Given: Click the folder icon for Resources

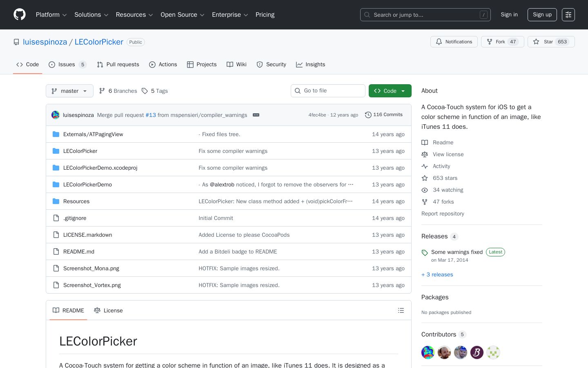Looking at the screenshot, I should click(x=56, y=201).
